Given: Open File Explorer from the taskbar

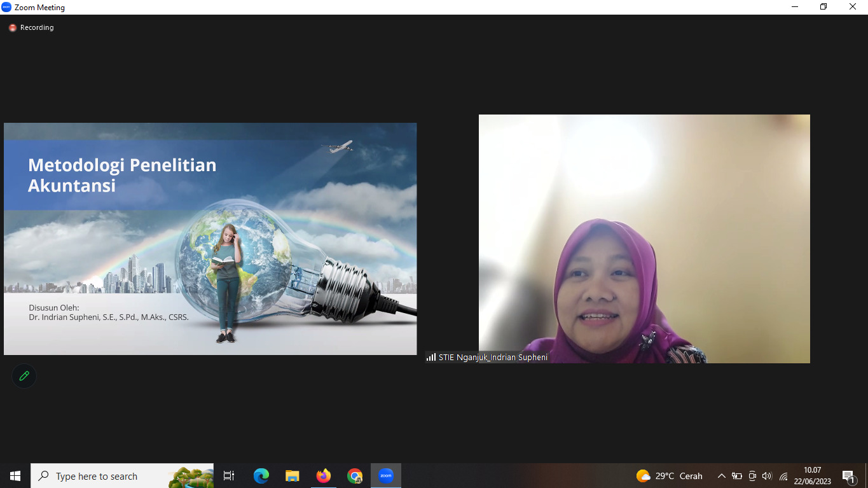Looking at the screenshot, I should tap(293, 476).
